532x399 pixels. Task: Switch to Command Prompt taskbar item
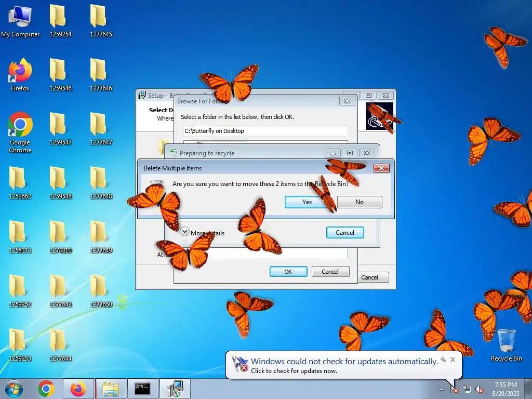pyautogui.click(x=142, y=389)
